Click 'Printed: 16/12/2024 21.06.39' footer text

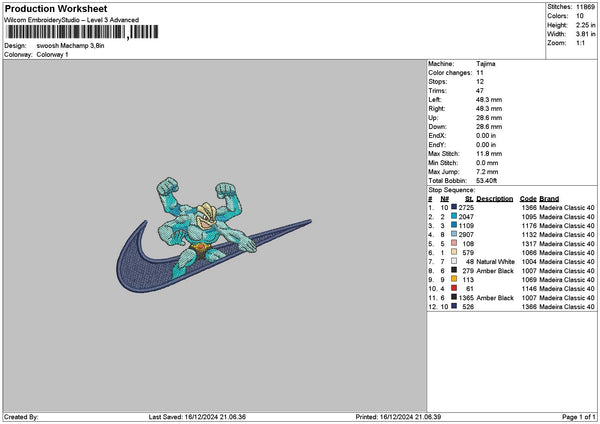click(398, 417)
